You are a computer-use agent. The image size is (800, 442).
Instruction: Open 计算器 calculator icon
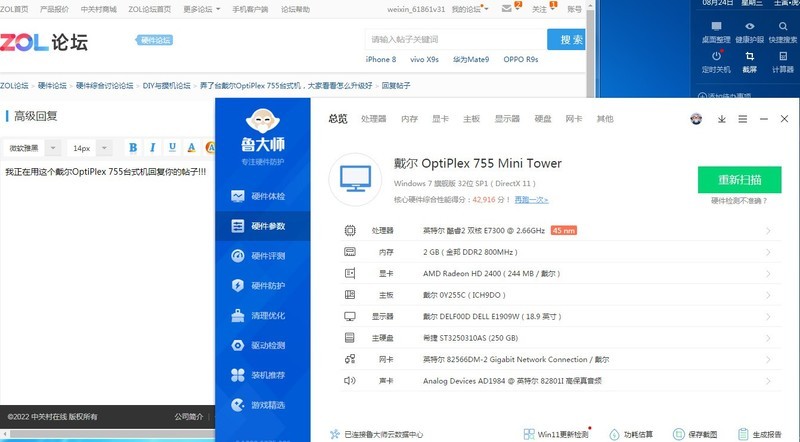[783, 56]
